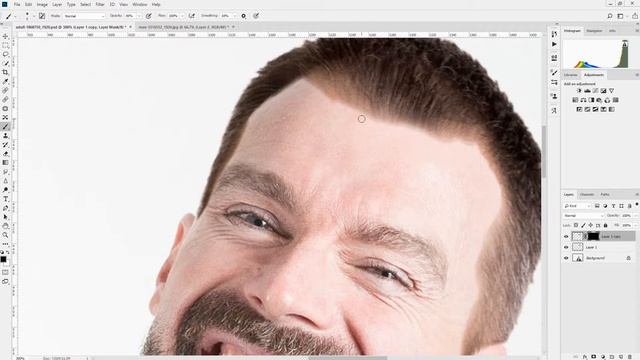Add a layer mask button
The width and height of the screenshot is (640, 360).
(593, 357)
